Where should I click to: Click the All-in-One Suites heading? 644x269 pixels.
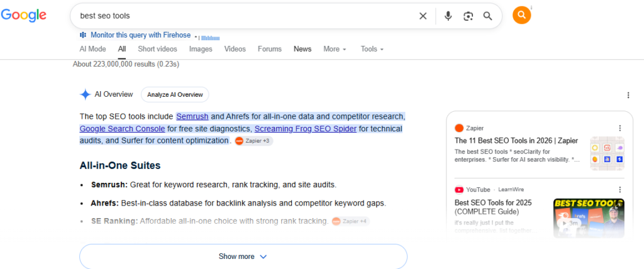click(120, 166)
